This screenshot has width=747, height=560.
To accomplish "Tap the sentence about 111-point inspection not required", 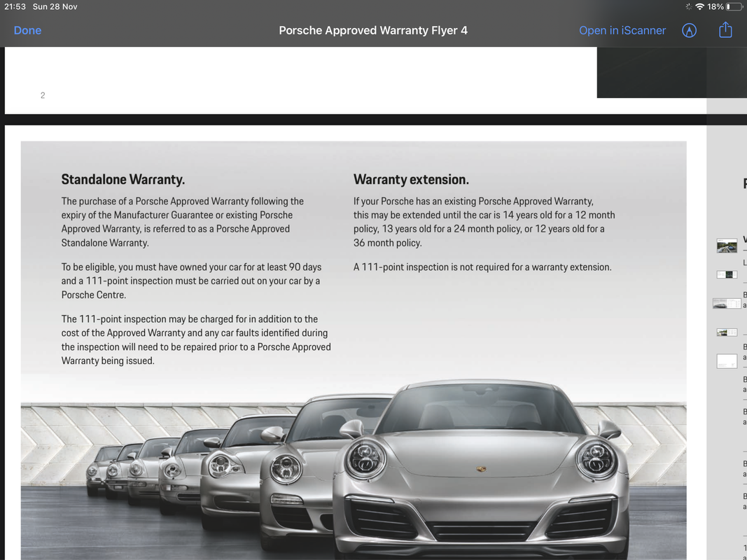I will [482, 267].
